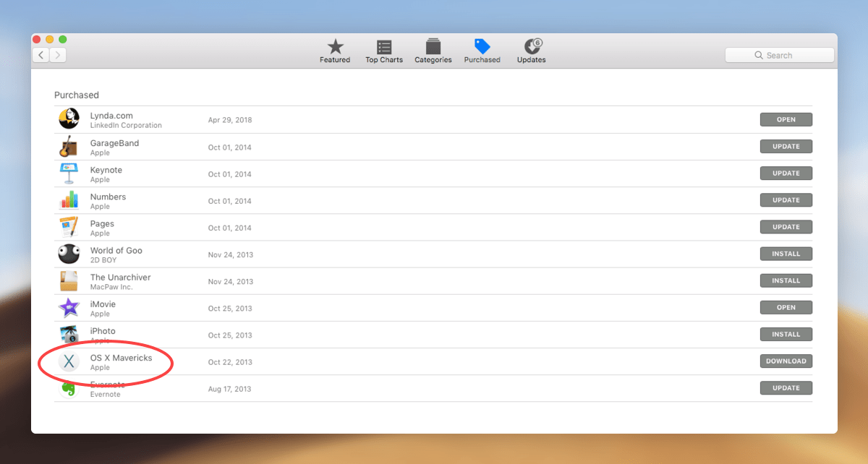Switch to the Featured tab
This screenshot has height=464, width=868.
point(334,49)
